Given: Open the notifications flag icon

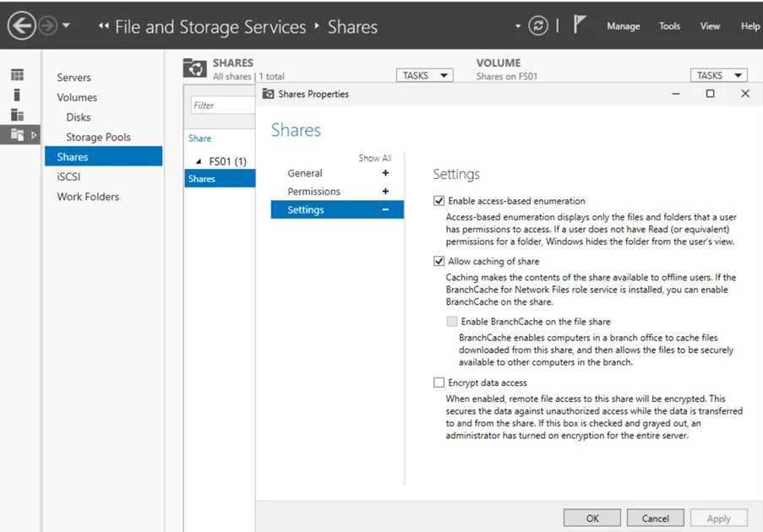Looking at the screenshot, I should click(579, 24).
